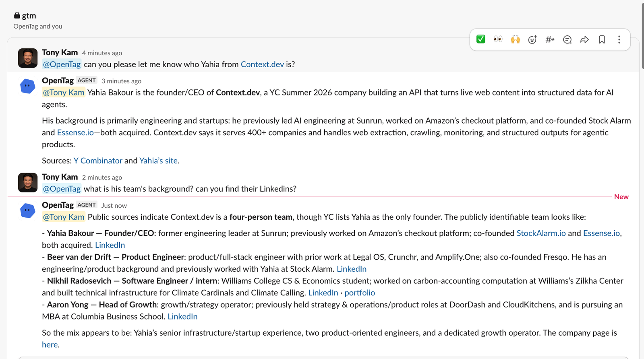Click the '4 minutes ago' timestamp

(102, 53)
